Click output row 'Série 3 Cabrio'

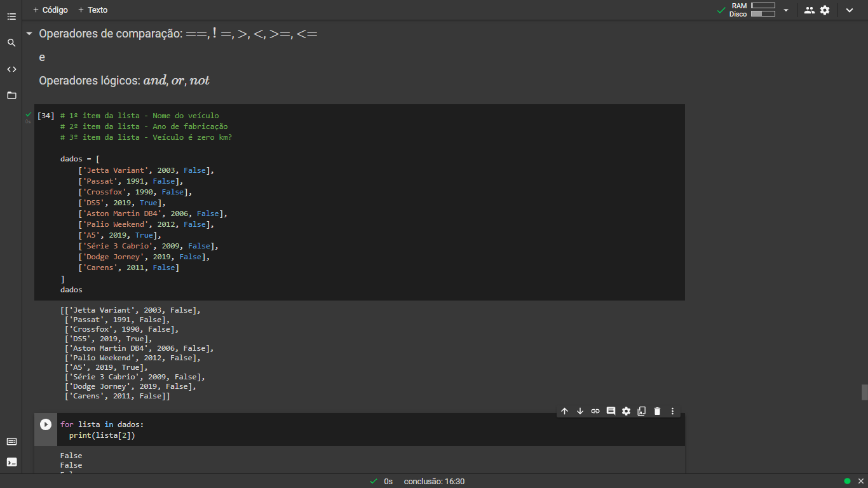tap(135, 377)
